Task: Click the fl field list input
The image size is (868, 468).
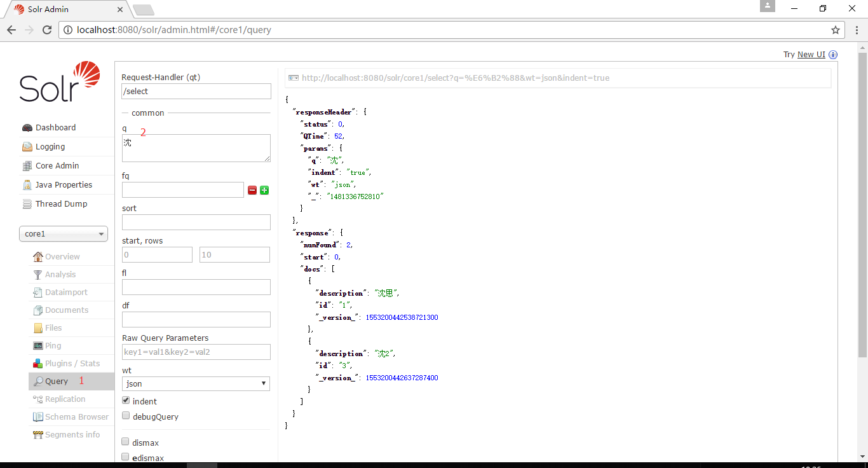Action: [196, 287]
